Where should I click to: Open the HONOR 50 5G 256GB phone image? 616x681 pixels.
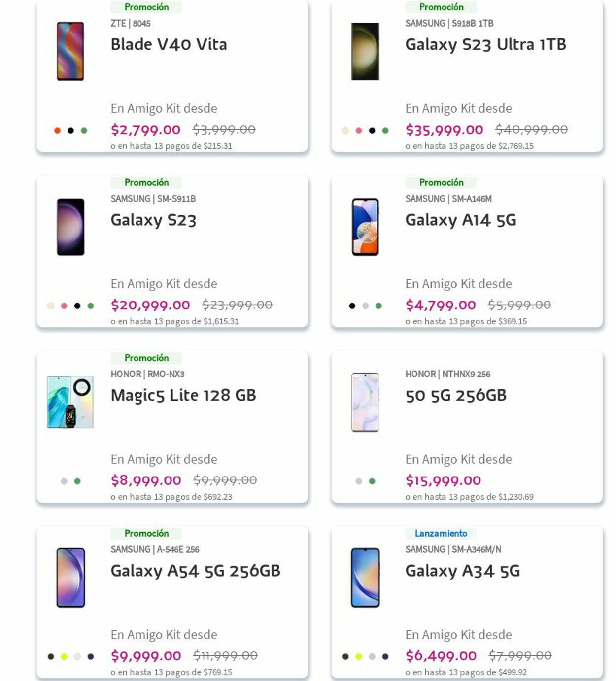tap(365, 402)
